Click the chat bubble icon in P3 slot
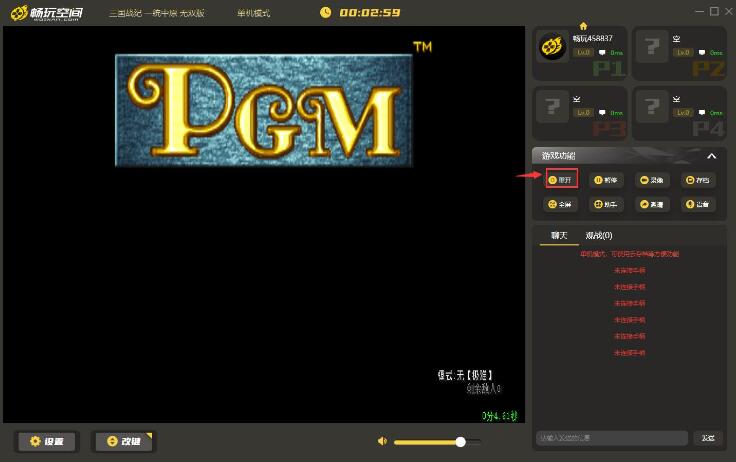736x462 pixels. click(602, 113)
